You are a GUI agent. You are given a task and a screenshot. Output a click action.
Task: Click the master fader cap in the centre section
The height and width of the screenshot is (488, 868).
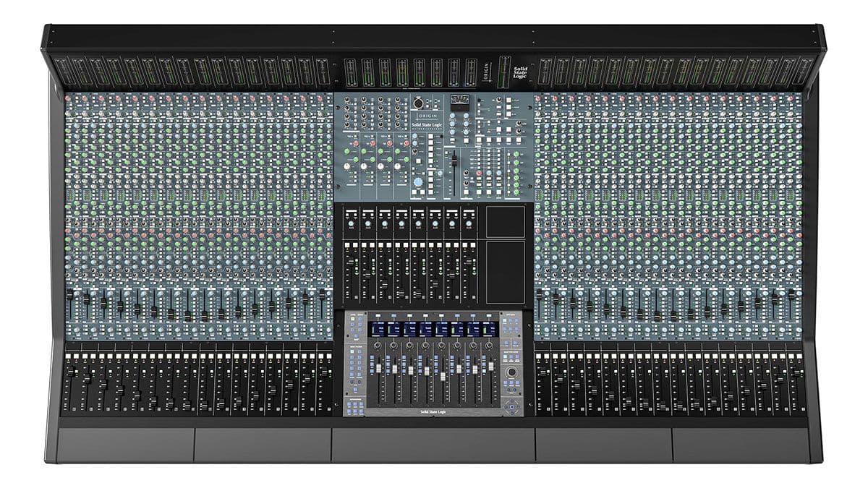click(x=454, y=160)
